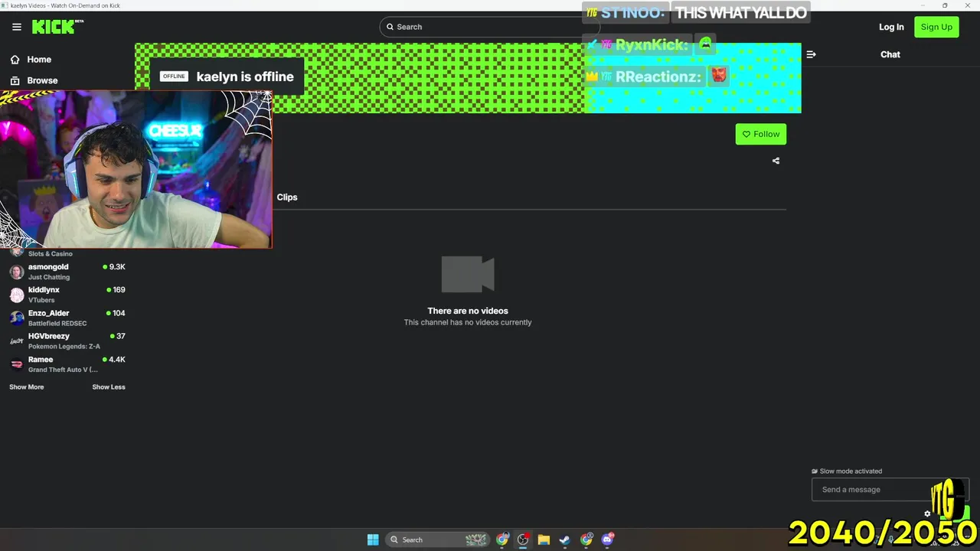The image size is (980, 551).
Task: Click the 'There are no videos' message
Action: (x=468, y=311)
